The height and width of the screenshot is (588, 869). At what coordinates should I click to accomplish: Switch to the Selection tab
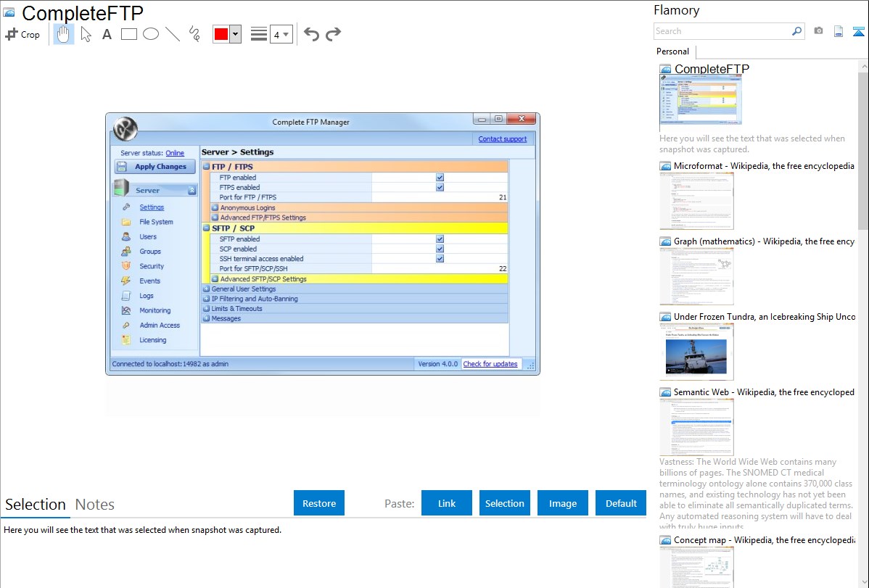click(x=36, y=505)
